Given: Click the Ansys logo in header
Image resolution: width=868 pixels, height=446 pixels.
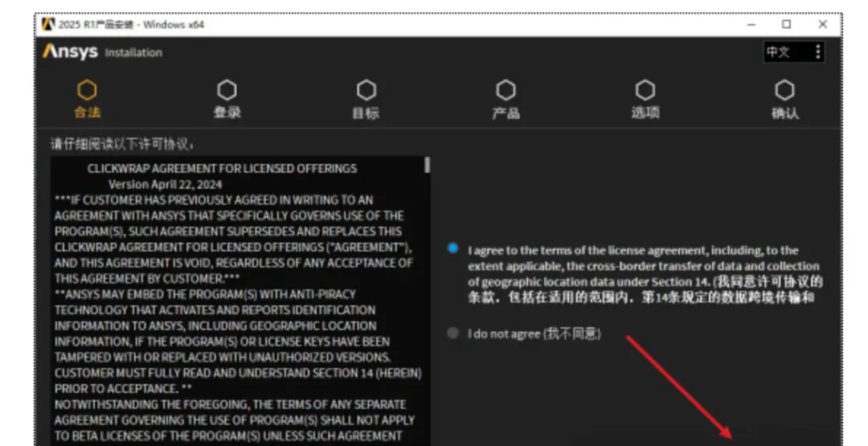Looking at the screenshot, I should click(x=70, y=51).
